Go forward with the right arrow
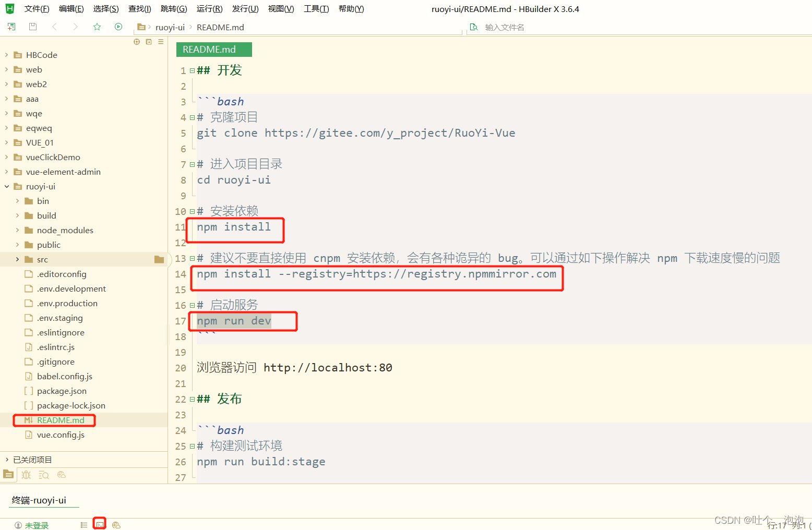Image resolution: width=812 pixels, height=530 pixels. pos(76,27)
